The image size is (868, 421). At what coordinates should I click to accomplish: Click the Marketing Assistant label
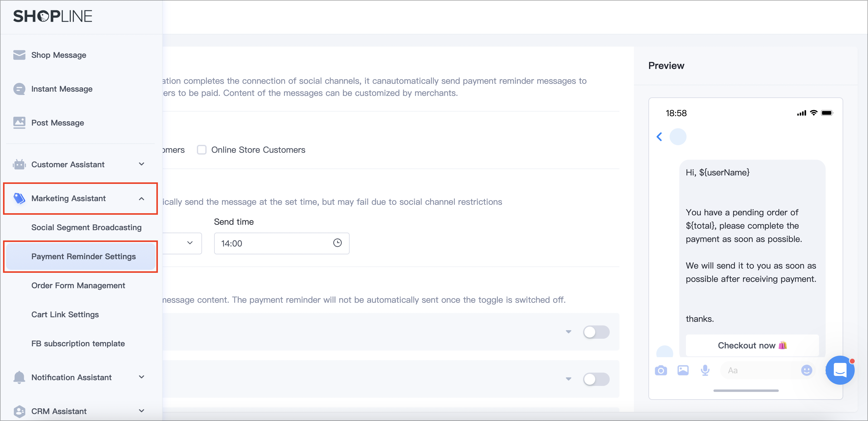(x=68, y=198)
